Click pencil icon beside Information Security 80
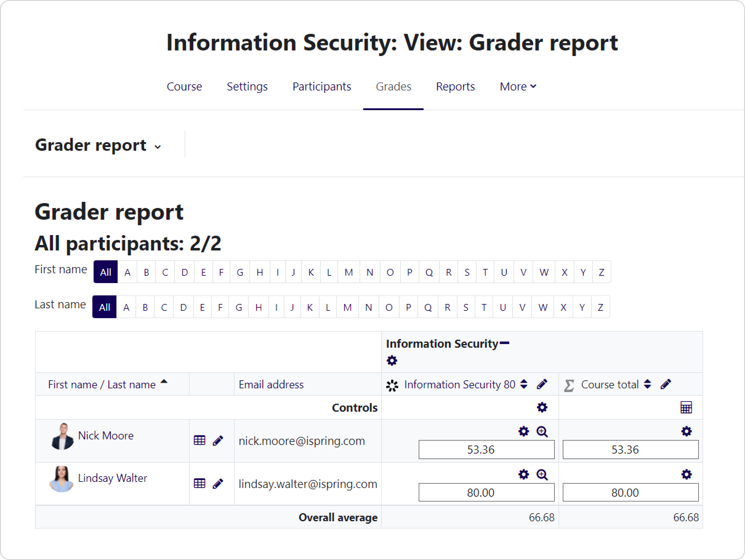The width and height of the screenshot is (745, 560). pos(542,384)
